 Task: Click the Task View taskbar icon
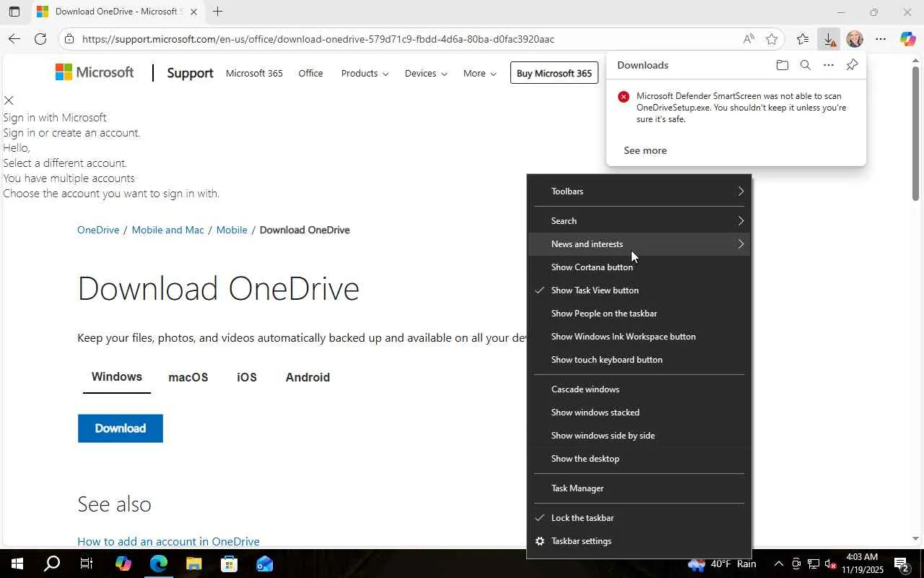(87, 564)
